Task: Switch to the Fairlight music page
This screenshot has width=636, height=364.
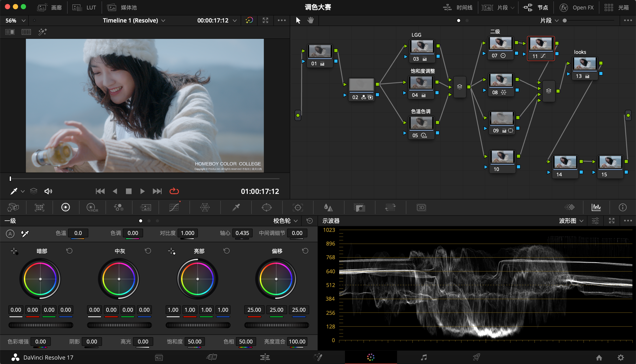Action: pos(424,357)
